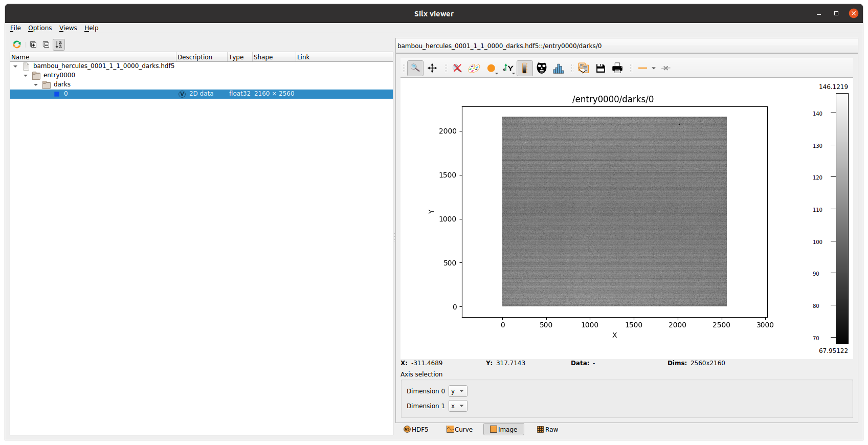Click the 2D data description cell
Screen dimensions: 868x445
tap(201, 94)
